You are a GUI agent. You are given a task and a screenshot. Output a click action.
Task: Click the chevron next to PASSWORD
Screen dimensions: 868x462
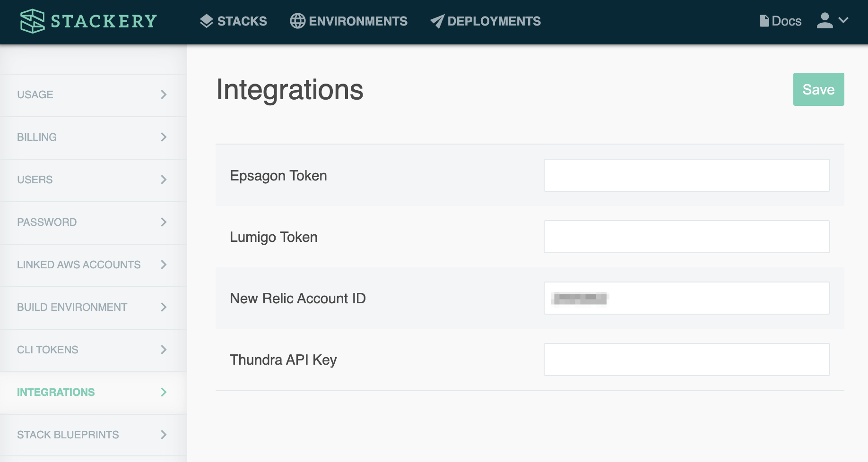(x=164, y=222)
